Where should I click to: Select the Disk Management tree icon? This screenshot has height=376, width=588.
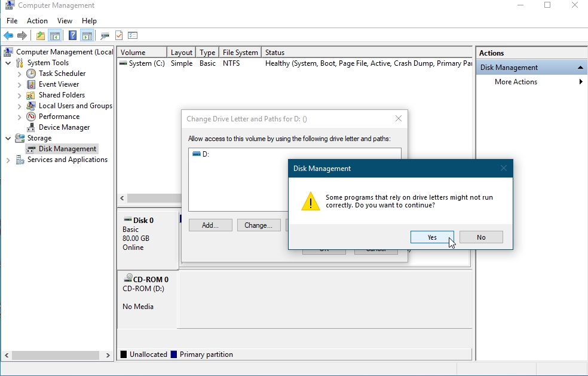point(31,149)
